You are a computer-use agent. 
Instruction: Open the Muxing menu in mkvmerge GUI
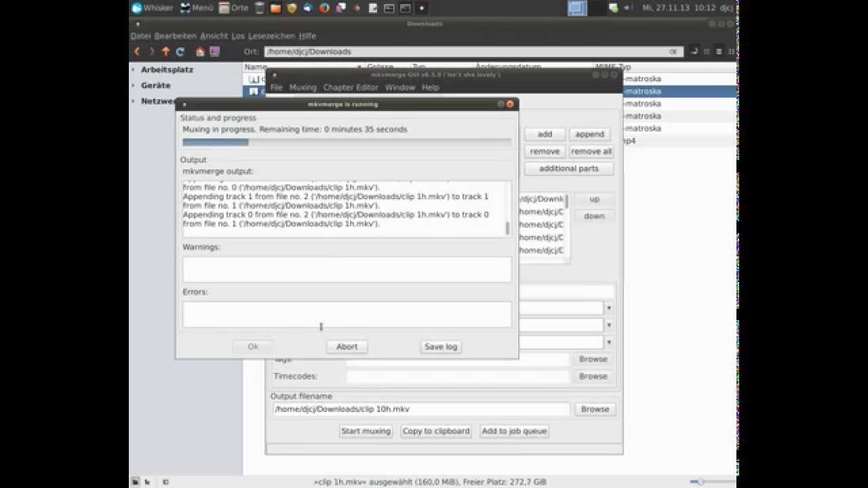[x=303, y=87]
